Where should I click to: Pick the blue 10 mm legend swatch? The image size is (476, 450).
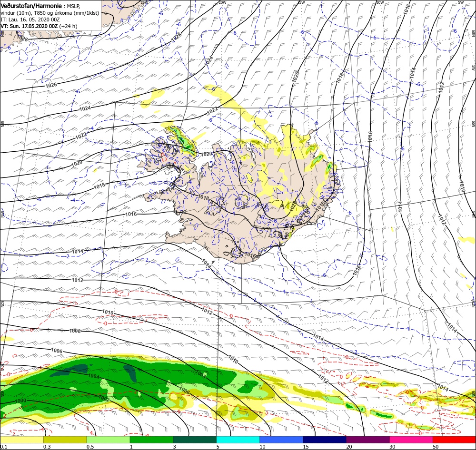[x=281, y=440]
